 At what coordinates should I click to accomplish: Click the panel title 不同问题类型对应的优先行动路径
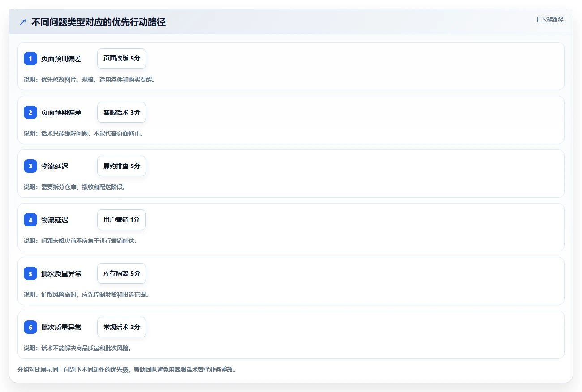pos(98,22)
